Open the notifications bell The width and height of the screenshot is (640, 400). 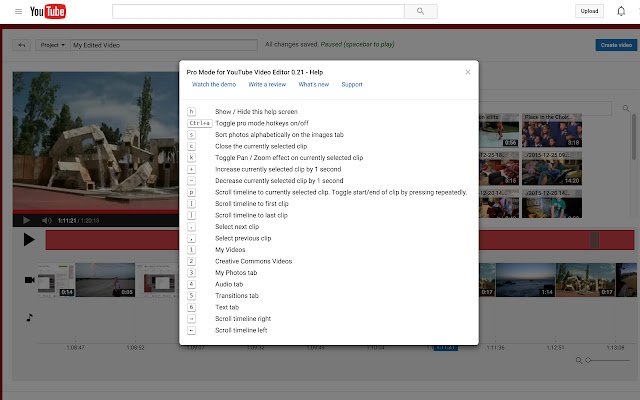621,11
